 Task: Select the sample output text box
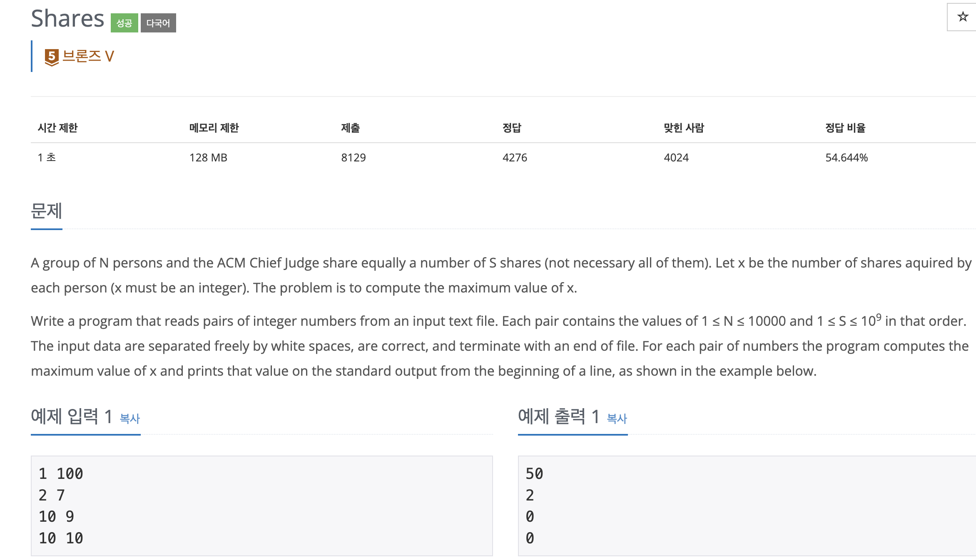pyautogui.click(x=745, y=505)
